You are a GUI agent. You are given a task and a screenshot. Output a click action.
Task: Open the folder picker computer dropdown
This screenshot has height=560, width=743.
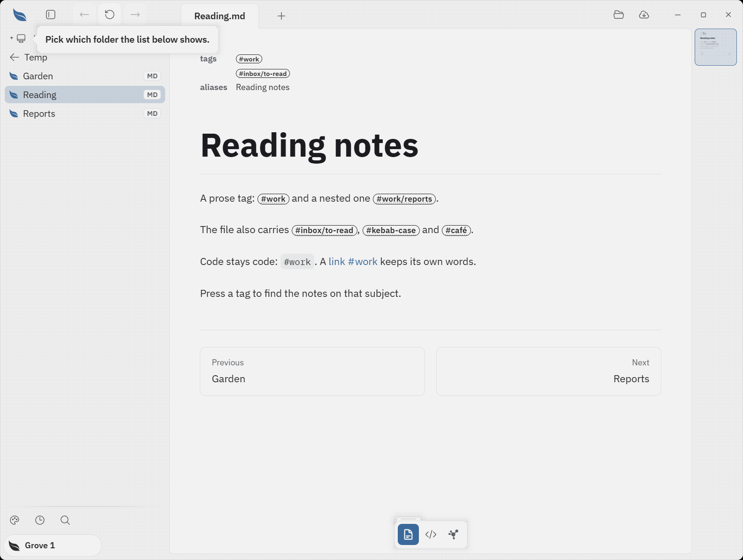19,38
